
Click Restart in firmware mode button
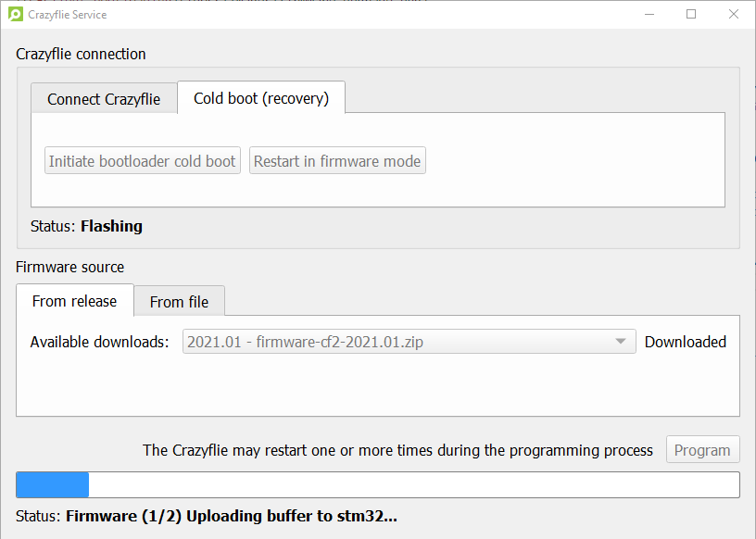(x=337, y=161)
